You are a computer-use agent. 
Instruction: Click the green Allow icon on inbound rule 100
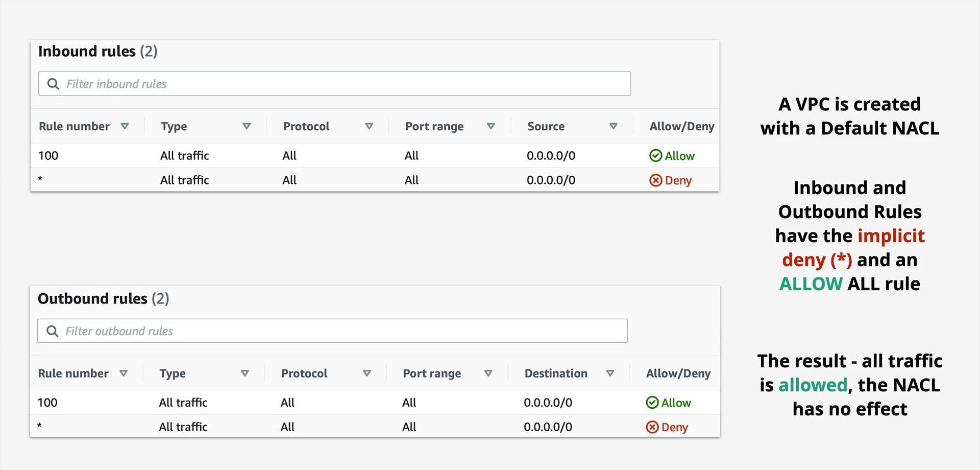click(x=656, y=155)
